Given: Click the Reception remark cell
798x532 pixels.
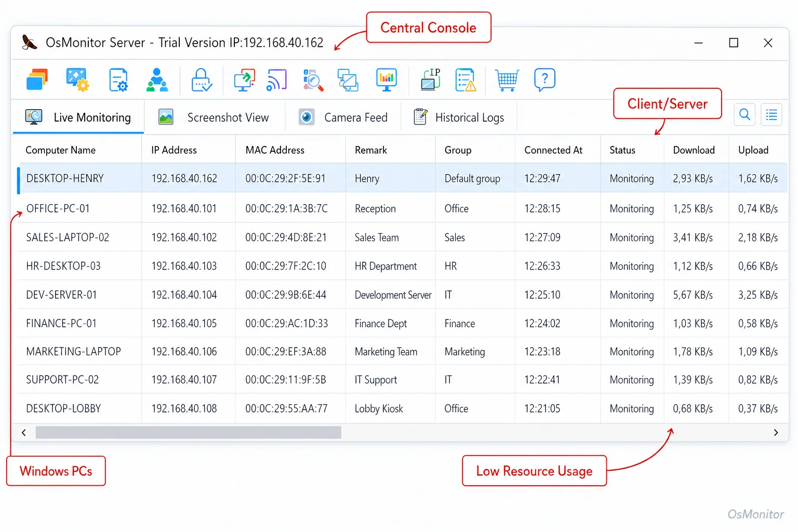Looking at the screenshot, I should [x=375, y=208].
